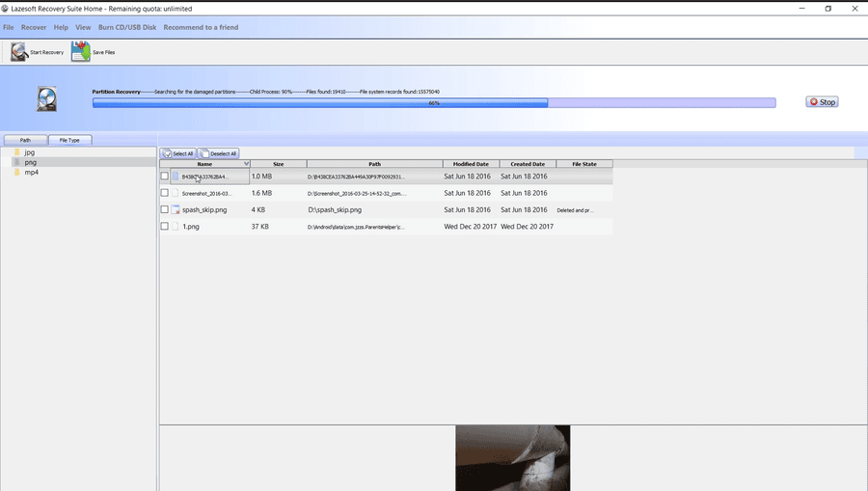This screenshot has width=868, height=491.
Task: Click the spash_skip.png file name
Action: coord(204,209)
